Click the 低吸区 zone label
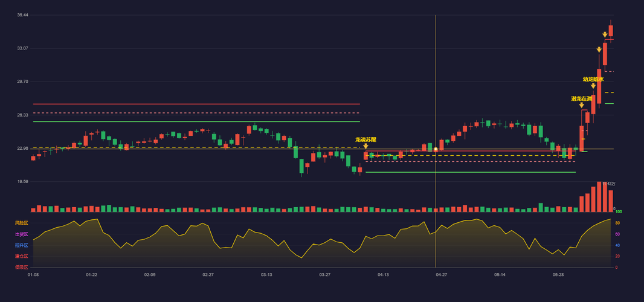The height and width of the screenshot is (302, 644). tap(21, 267)
